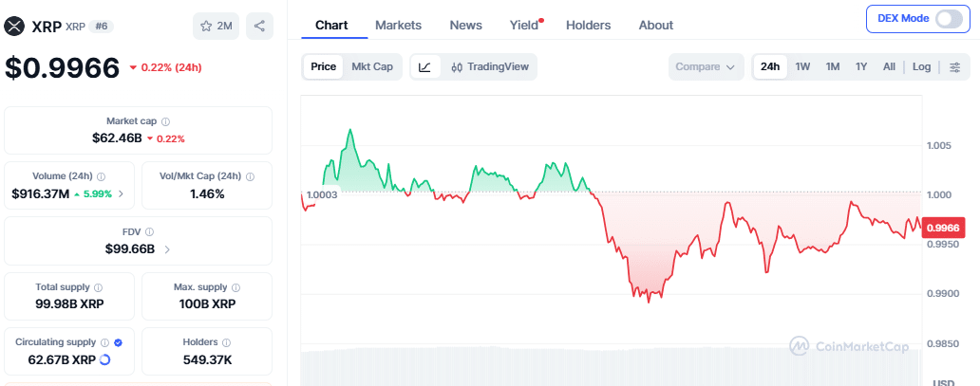Open the News tab
980x386 pixels.
tap(465, 26)
